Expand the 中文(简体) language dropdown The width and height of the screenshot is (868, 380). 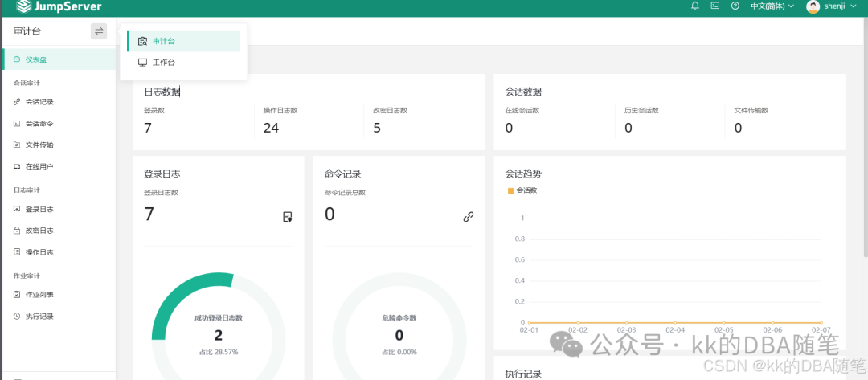pos(772,6)
